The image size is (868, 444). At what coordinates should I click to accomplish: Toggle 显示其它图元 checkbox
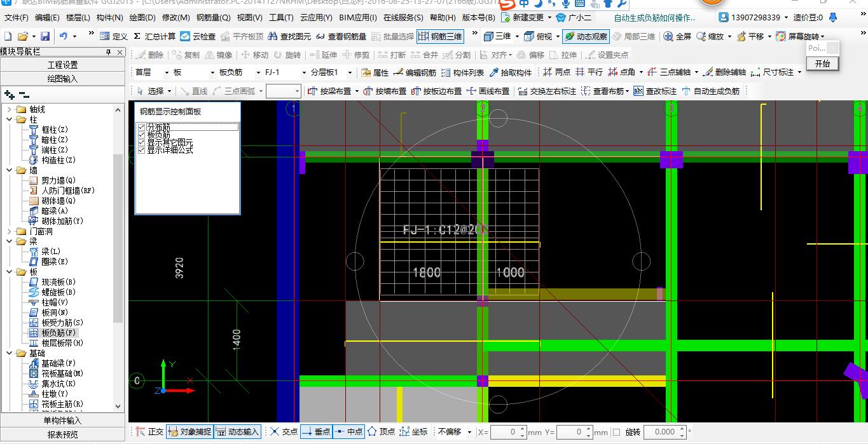pyautogui.click(x=142, y=142)
